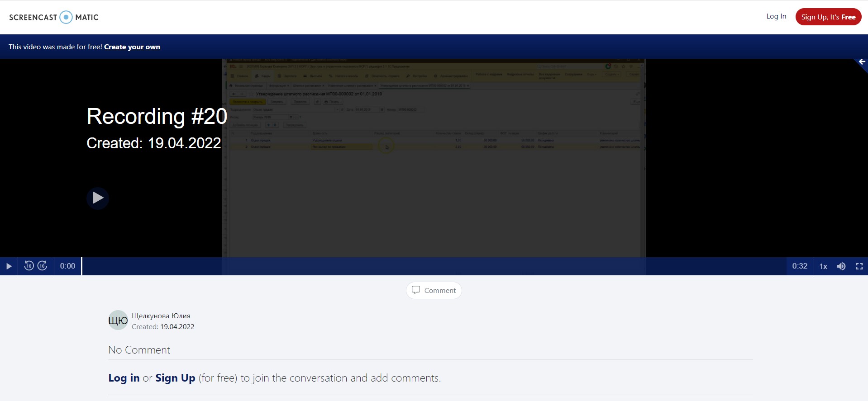Click the ЩЮ user avatar
The height and width of the screenshot is (401, 868).
point(118,321)
